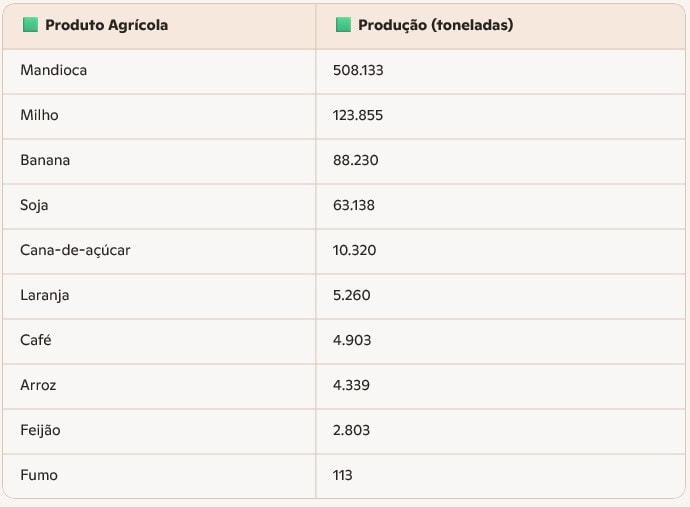This screenshot has height=507, width=690.
Task: Click the Produto Agrícola column header
Action: coord(106,25)
